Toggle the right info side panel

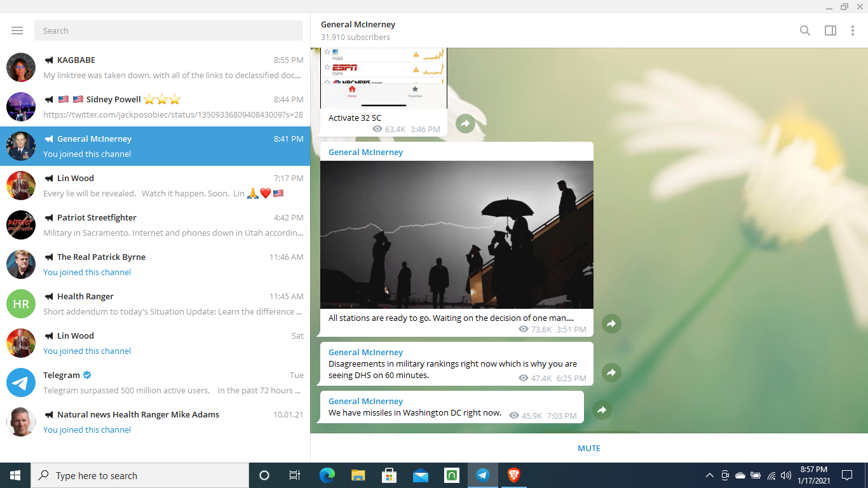pyautogui.click(x=830, y=30)
